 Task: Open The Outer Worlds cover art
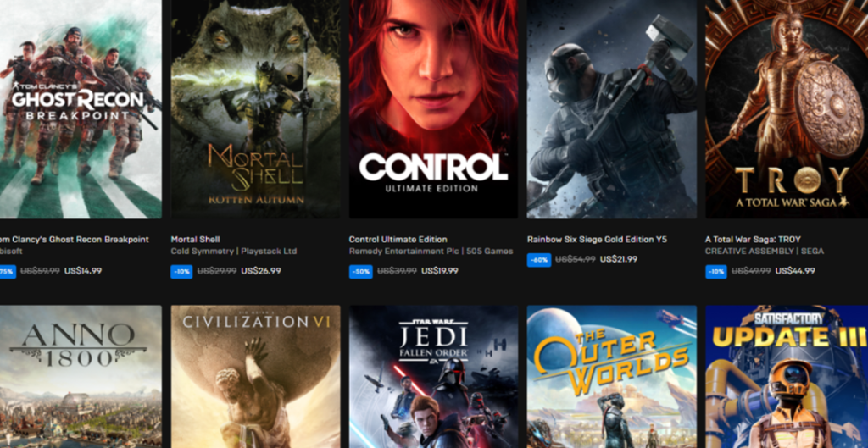[612, 377]
